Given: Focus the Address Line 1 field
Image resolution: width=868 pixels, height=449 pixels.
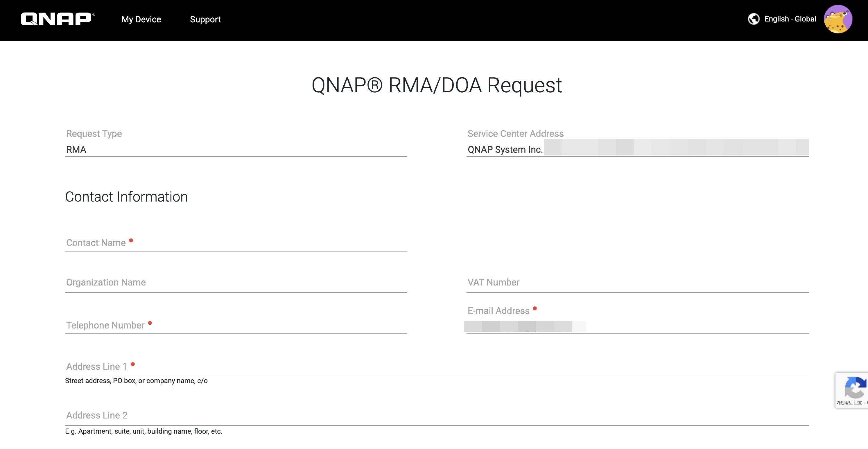Looking at the screenshot, I should [x=437, y=367].
